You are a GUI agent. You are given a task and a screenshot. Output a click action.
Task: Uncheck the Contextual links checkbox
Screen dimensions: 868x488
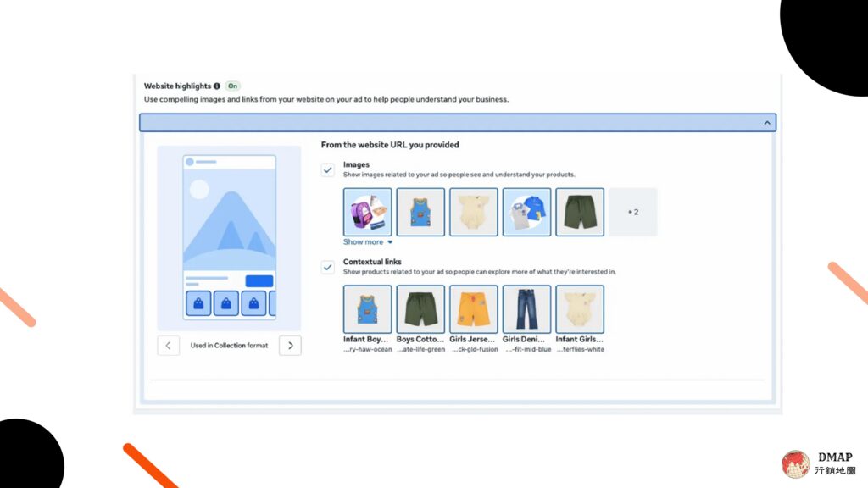point(328,267)
